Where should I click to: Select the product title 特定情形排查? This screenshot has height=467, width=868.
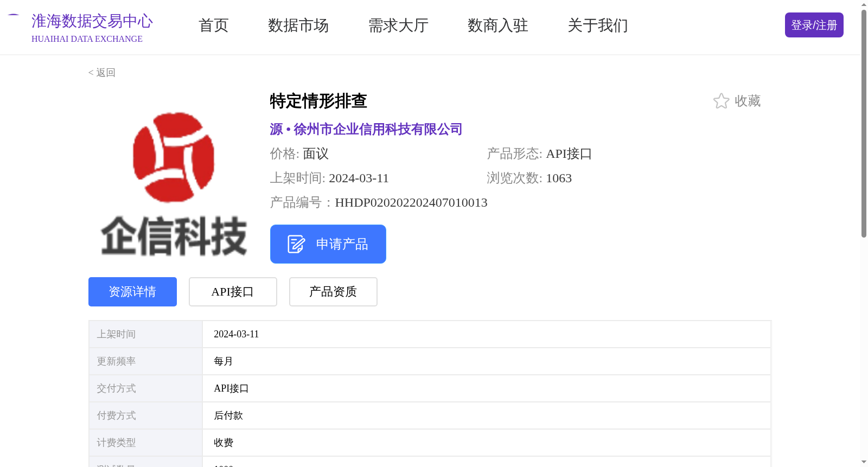click(318, 101)
